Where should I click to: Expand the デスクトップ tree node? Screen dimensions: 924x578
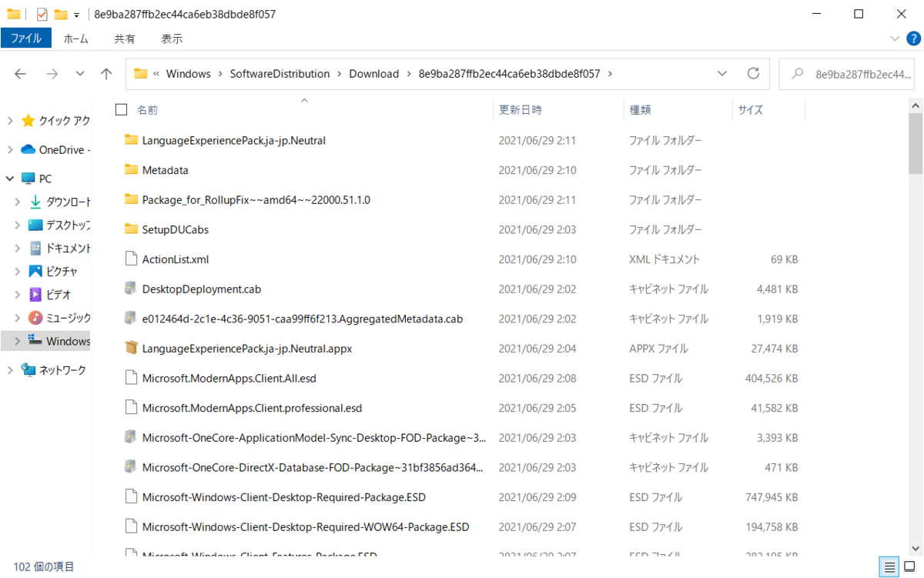pyautogui.click(x=18, y=226)
